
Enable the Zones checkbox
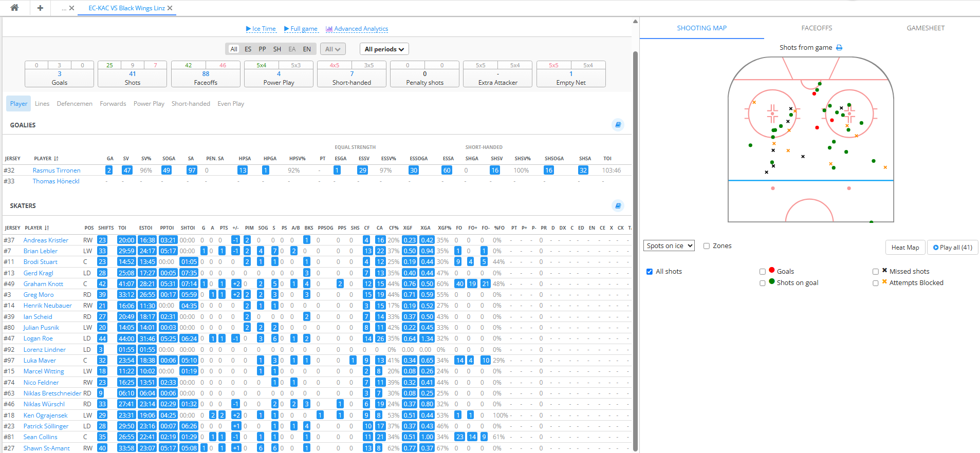point(707,246)
